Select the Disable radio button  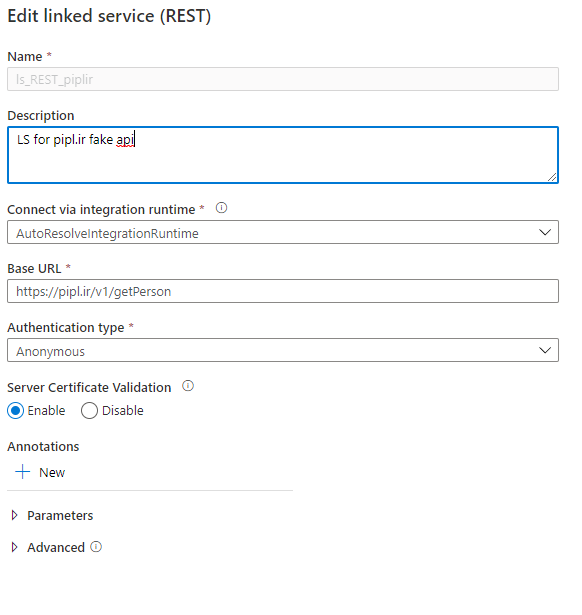coord(89,411)
